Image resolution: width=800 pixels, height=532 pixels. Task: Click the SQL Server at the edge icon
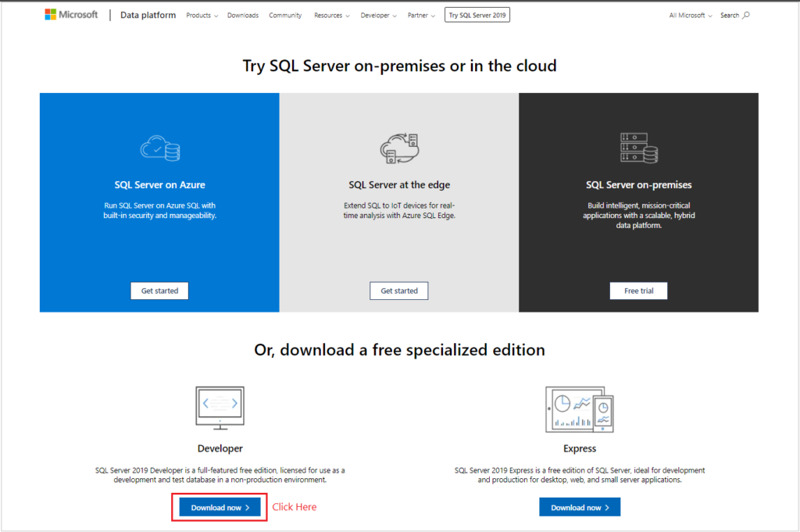point(399,148)
